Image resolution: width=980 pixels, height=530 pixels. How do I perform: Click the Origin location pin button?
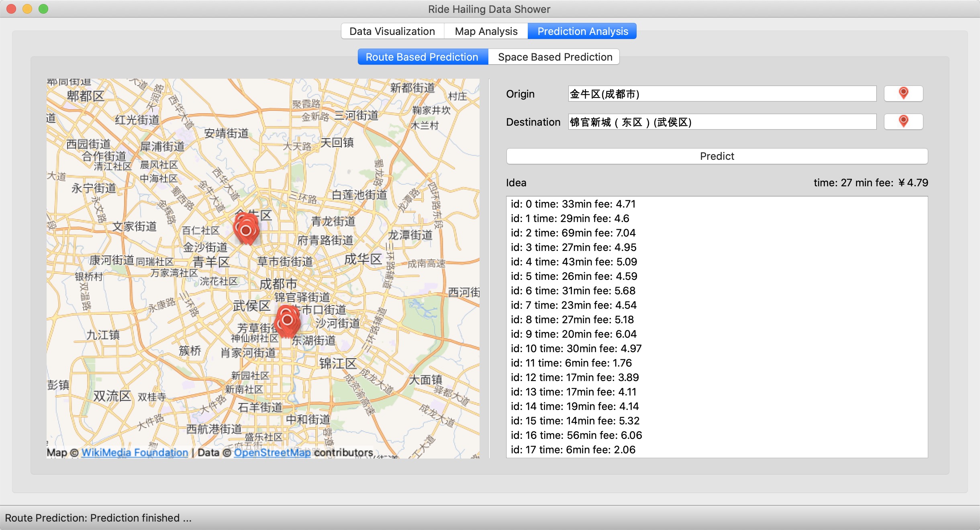903,94
